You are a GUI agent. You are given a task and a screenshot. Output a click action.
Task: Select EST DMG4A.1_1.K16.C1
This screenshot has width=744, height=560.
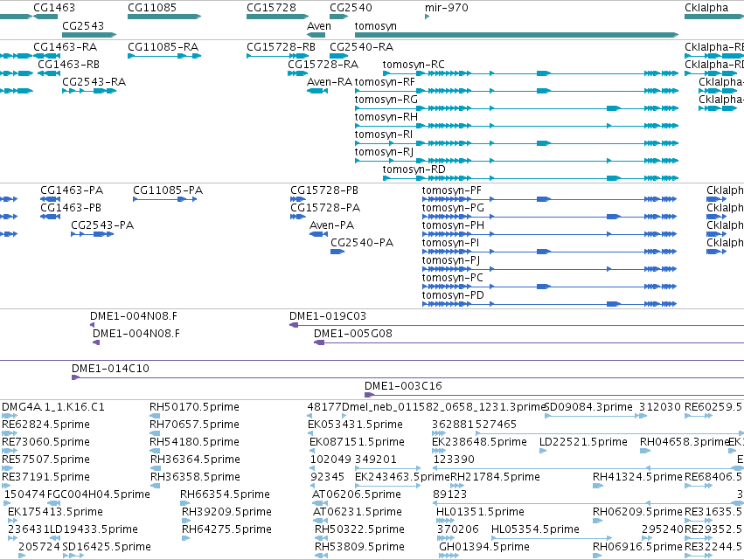pyautogui.click(x=53, y=407)
